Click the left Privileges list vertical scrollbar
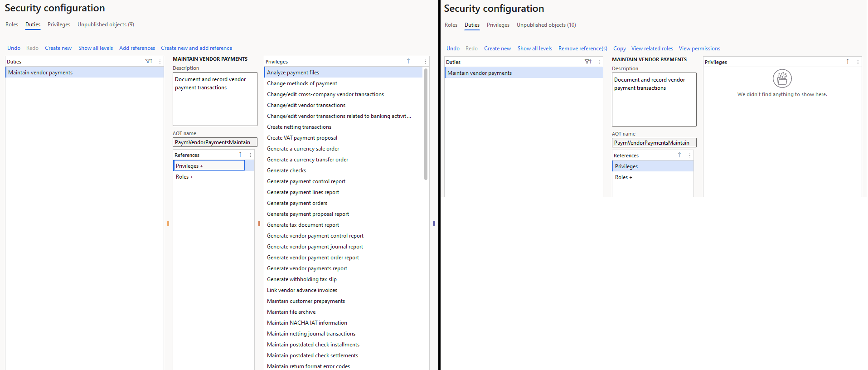This screenshot has height=370, width=868. (x=426, y=124)
